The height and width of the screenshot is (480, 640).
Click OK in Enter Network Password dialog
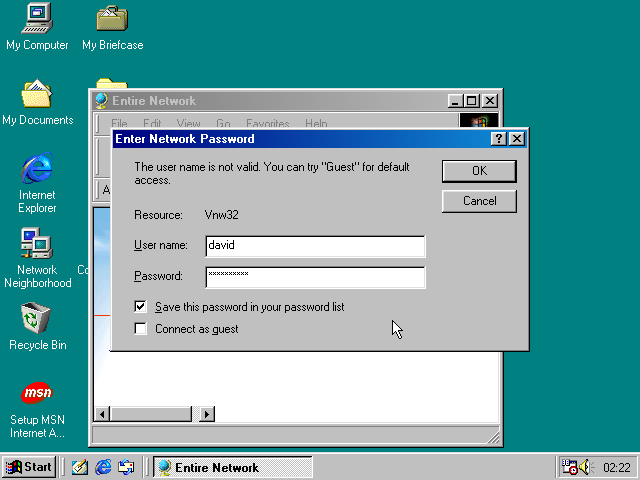(479, 171)
